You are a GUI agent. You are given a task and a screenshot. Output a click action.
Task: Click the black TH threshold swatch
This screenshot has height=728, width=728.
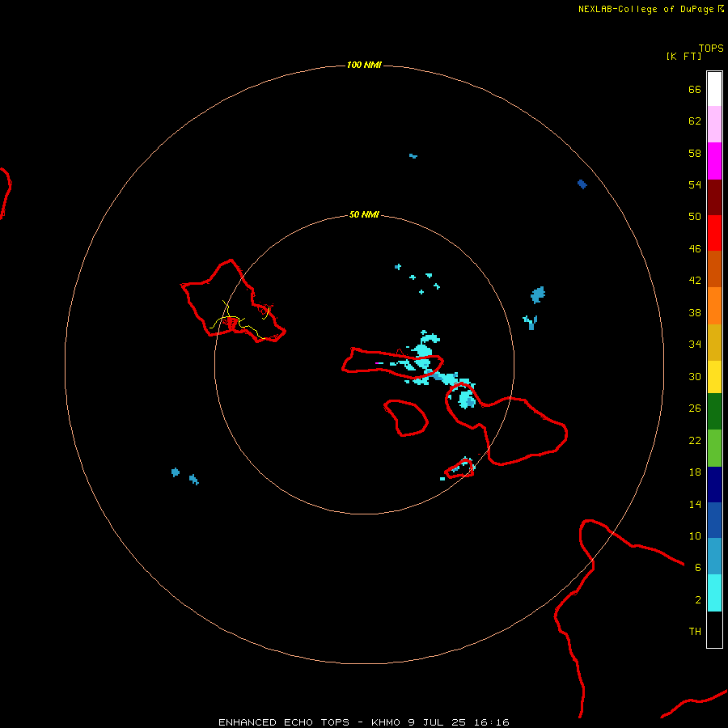point(714,629)
